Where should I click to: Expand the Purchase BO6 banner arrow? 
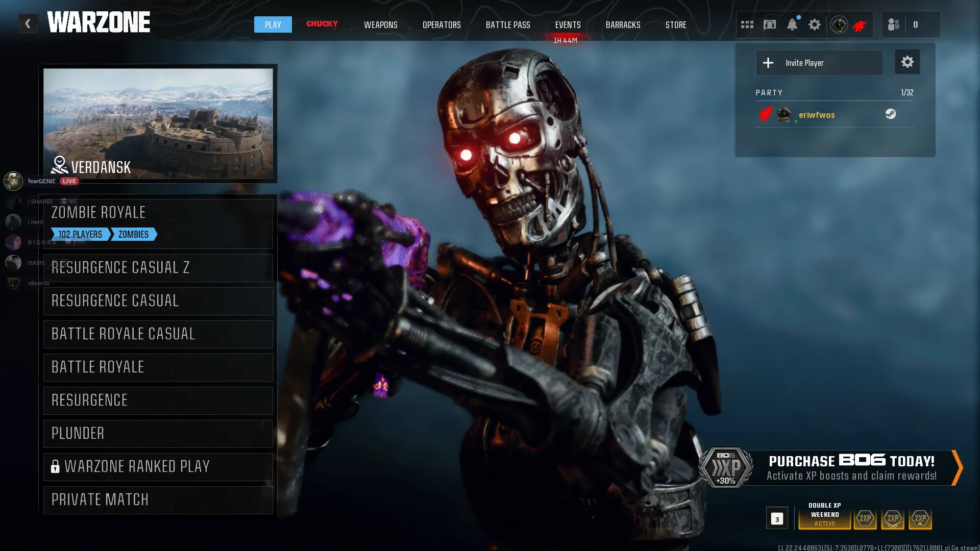click(957, 467)
